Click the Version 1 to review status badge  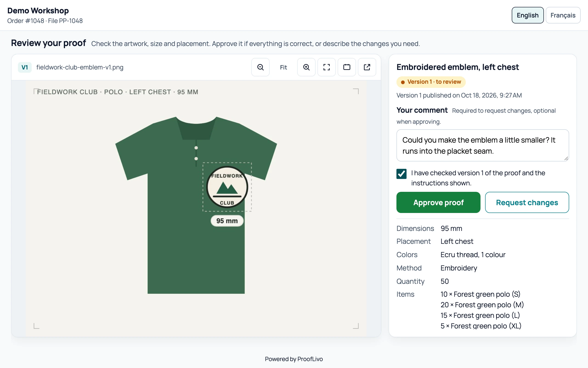(x=431, y=82)
